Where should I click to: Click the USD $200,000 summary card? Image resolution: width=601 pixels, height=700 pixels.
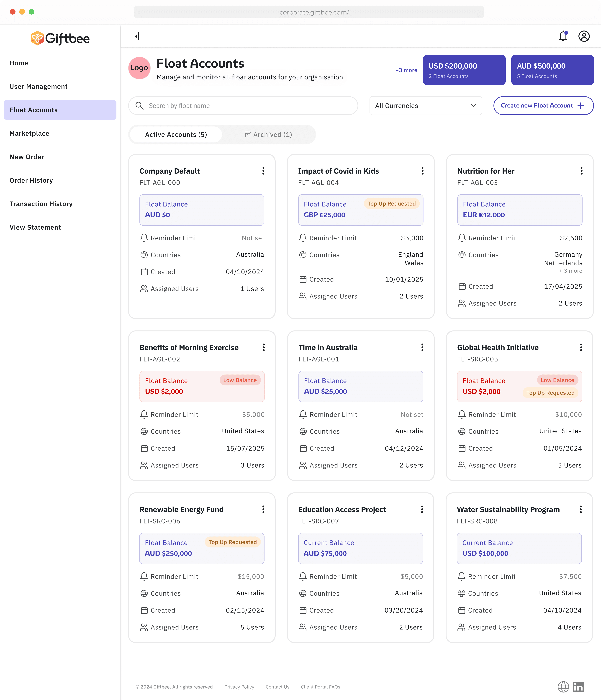pos(464,70)
